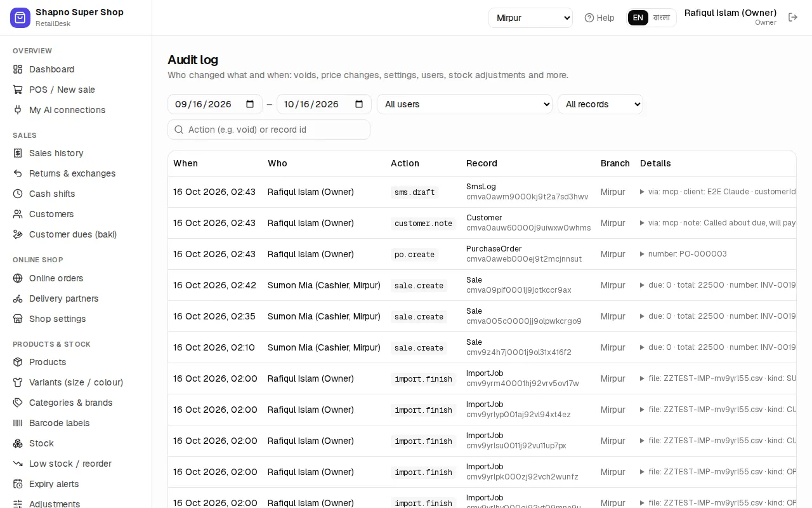Click the 09/16/2026 start date field
The height and width of the screenshot is (508, 812).
tap(215, 104)
